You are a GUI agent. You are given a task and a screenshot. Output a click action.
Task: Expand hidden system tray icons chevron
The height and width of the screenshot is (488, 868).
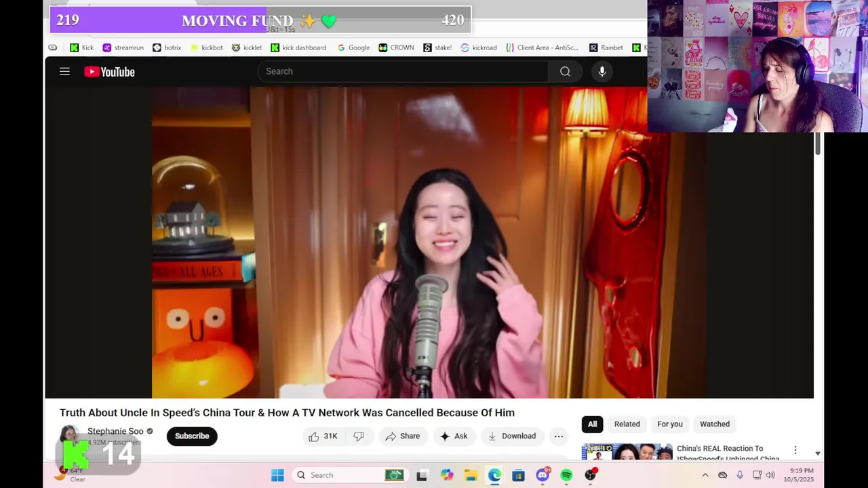coord(705,475)
